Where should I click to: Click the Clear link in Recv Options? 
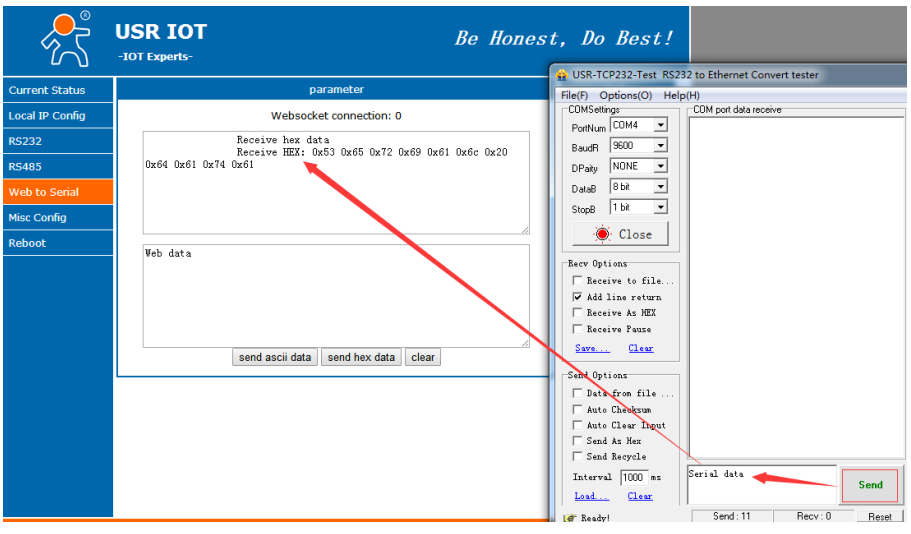(x=641, y=348)
